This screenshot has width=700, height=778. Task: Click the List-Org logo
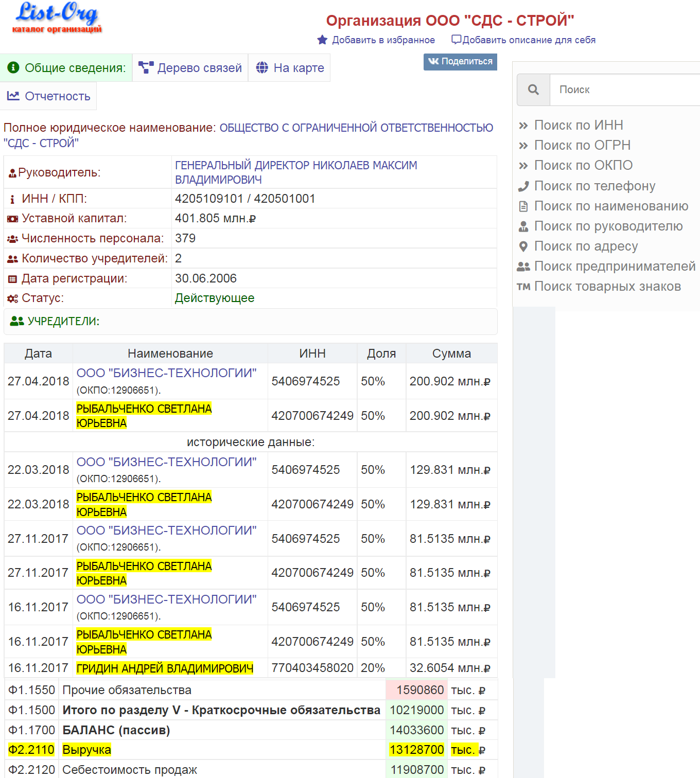[x=57, y=18]
